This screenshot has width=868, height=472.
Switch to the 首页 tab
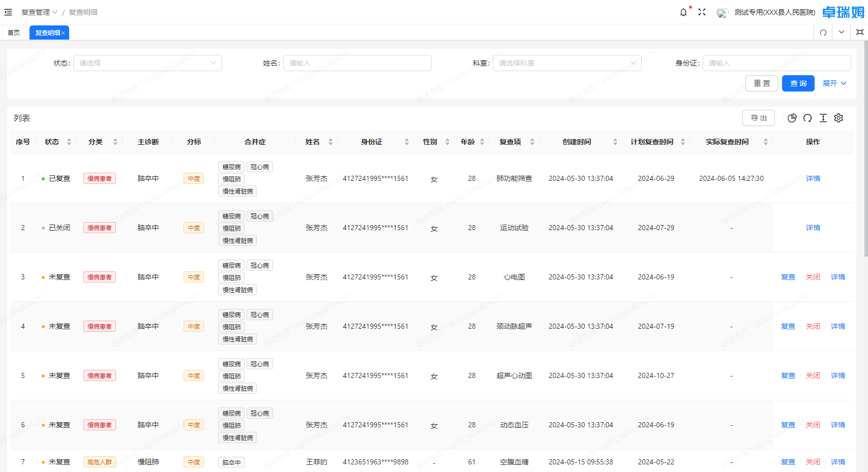14,33
